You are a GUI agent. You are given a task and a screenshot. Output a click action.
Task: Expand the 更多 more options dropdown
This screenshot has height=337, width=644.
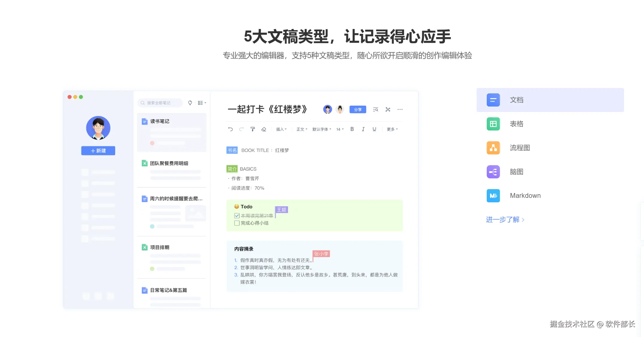(x=392, y=129)
